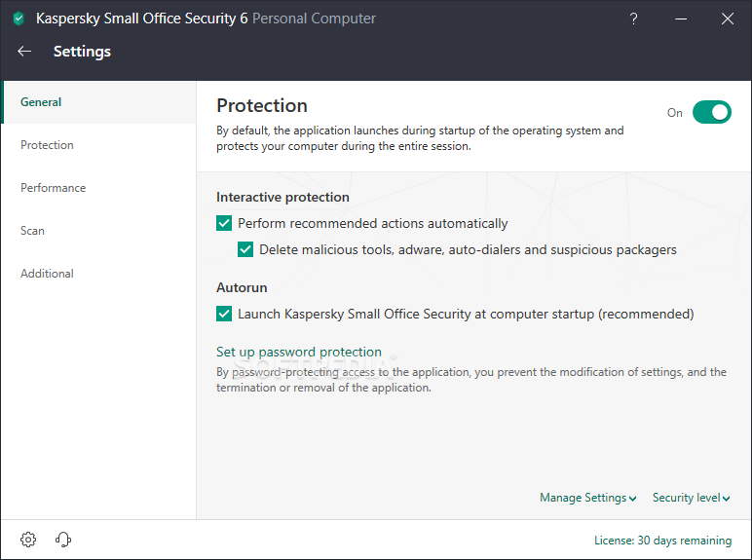Click the back arrow beside Settings

pos(24,52)
